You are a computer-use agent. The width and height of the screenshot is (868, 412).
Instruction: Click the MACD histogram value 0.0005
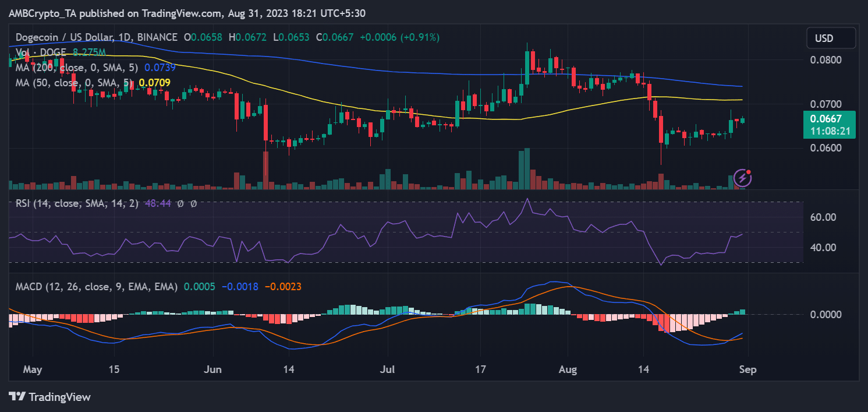click(x=200, y=287)
